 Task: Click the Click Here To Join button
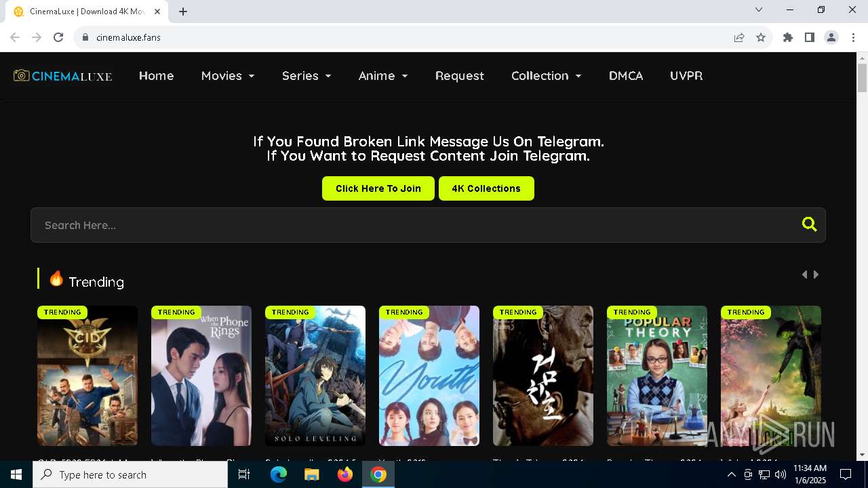click(x=378, y=188)
